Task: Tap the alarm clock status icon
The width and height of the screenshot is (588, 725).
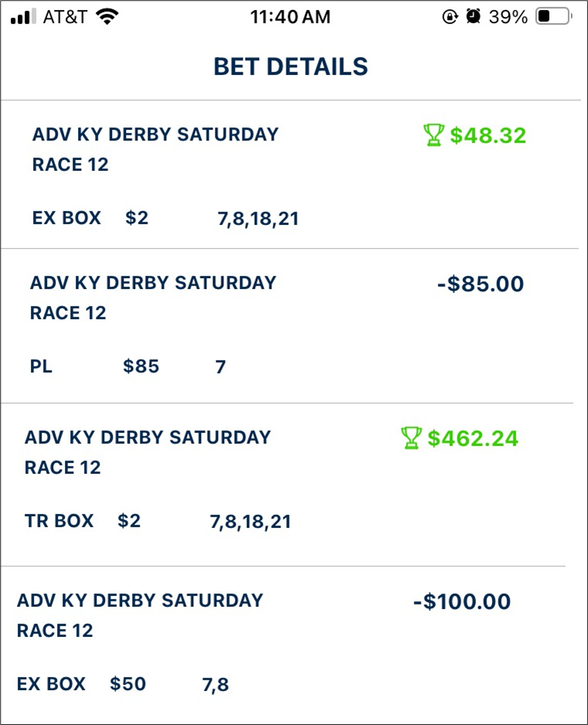Action: point(473,17)
